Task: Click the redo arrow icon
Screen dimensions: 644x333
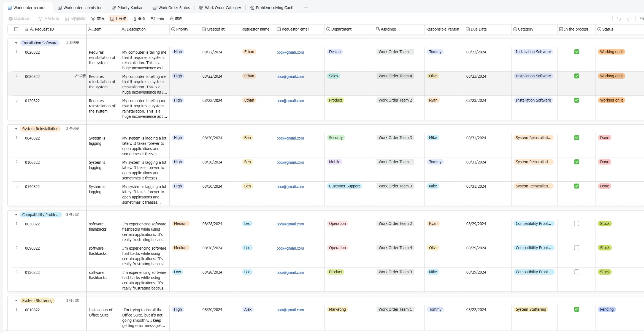Action: [x=629, y=19]
